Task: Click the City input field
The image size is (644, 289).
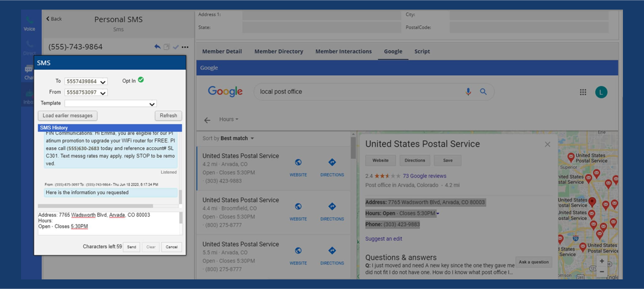Action: [528, 15]
